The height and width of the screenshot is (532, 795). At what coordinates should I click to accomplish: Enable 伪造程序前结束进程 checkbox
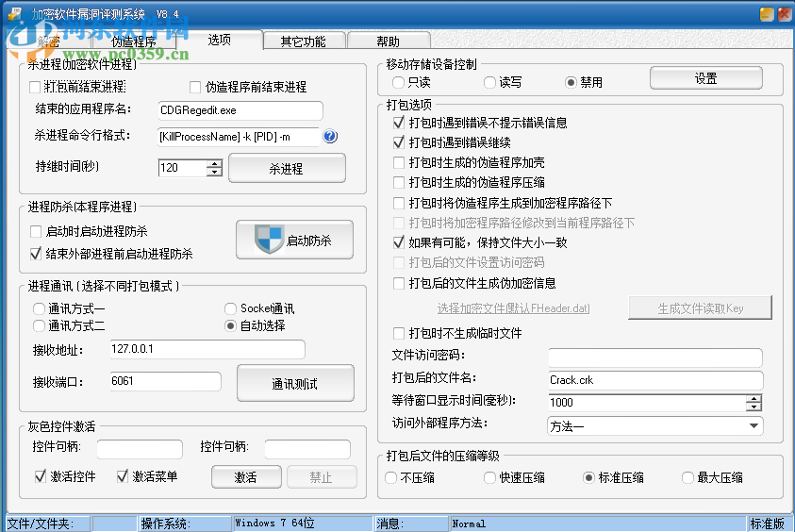pos(195,87)
